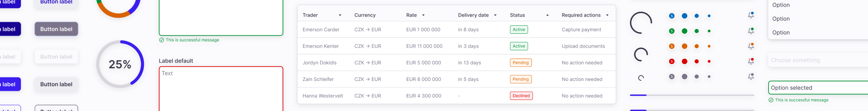This screenshot has height=111, width=868.
Task: Click the red badge showing number 5
Action: coord(672,61)
